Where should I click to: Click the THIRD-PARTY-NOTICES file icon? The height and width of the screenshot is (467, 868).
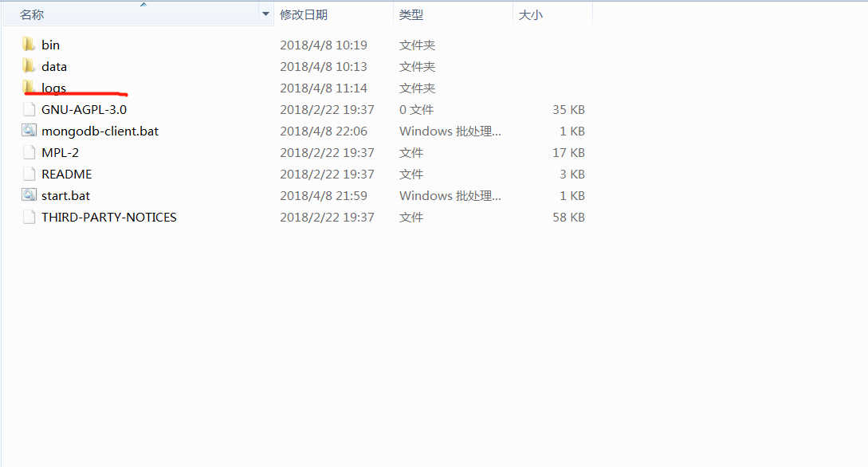29,217
